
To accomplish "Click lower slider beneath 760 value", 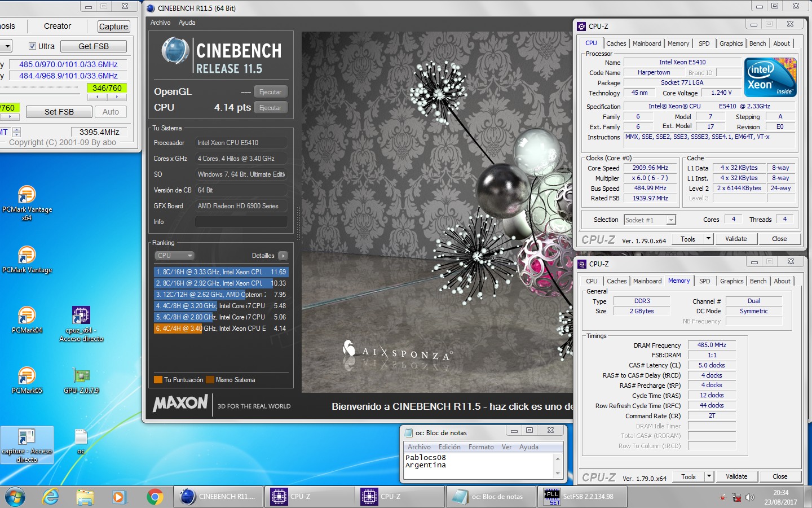I will pos(10,116).
